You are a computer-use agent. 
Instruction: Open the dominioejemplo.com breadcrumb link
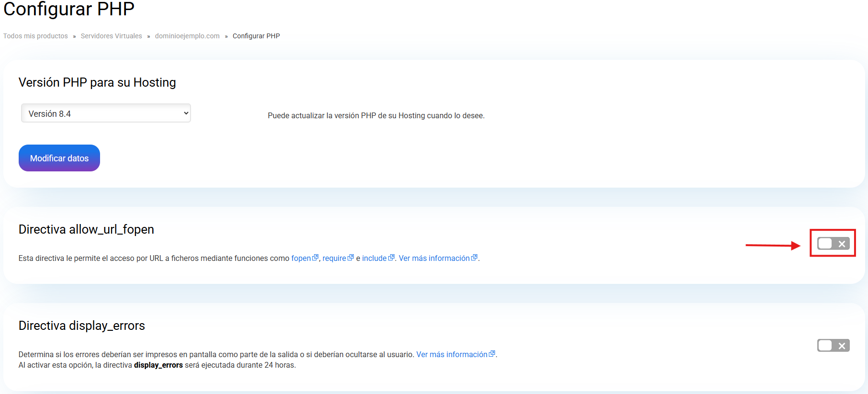point(187,36)
